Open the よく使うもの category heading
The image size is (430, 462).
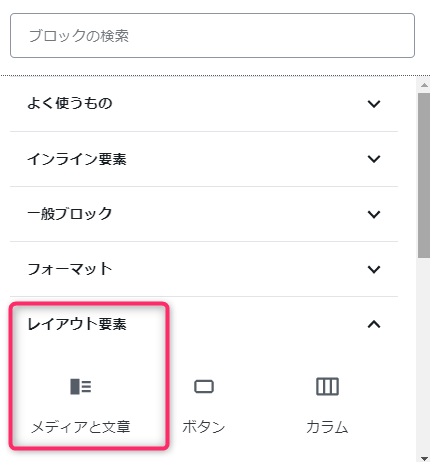click(x=70, y=103)
